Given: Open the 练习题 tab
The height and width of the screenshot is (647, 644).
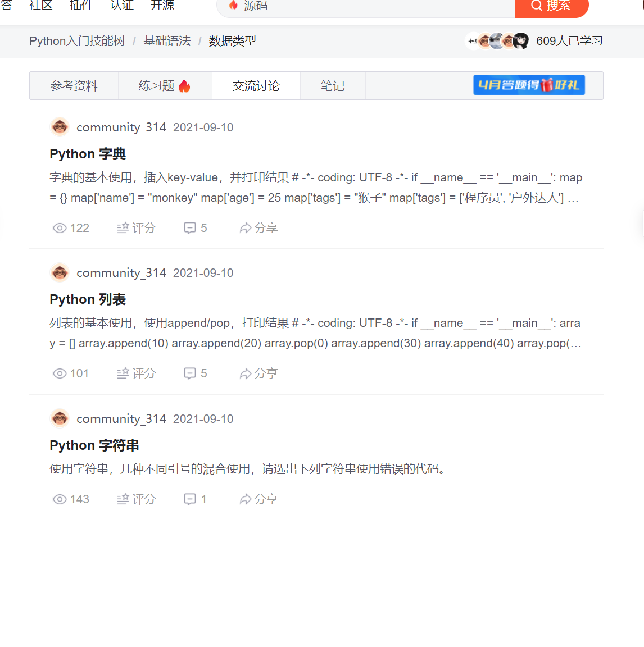Looking at the screenshot, I should [x=165, y=86].
